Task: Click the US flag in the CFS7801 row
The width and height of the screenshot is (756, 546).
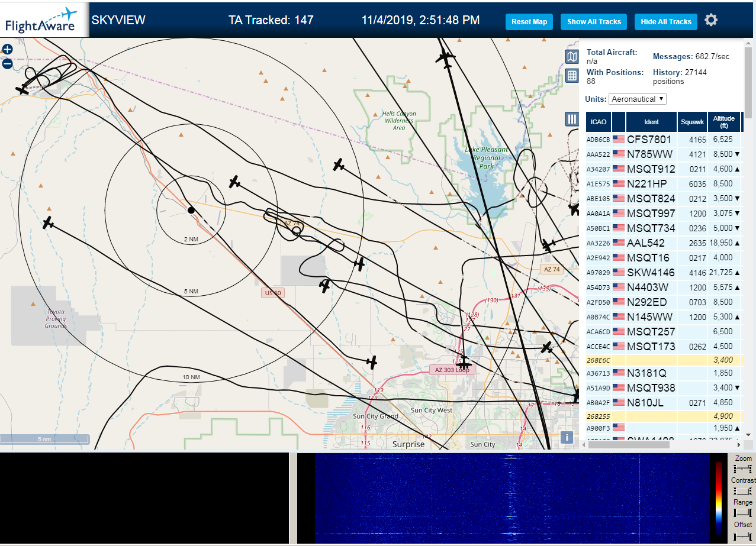Action: pyautogui.click(x=619, y=139)
